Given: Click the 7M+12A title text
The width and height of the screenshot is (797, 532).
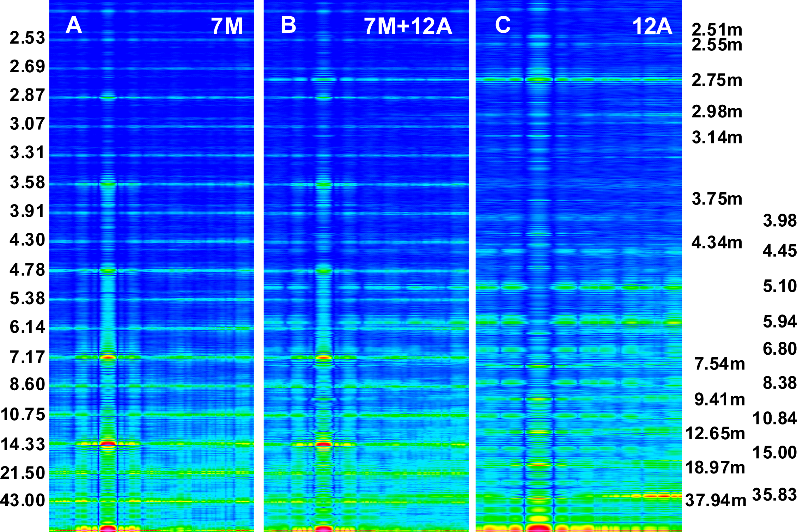Looking at the screenshot, I should click(x=408, y=26).
